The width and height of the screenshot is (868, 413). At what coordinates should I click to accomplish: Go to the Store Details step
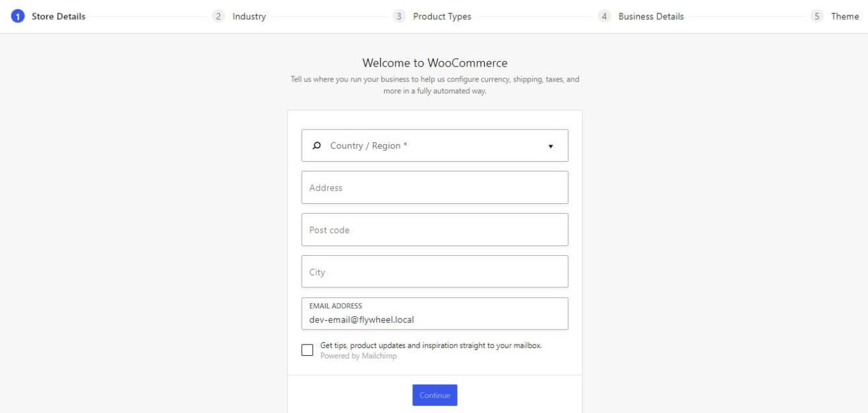pyautogui.click(x=59, y=16)
